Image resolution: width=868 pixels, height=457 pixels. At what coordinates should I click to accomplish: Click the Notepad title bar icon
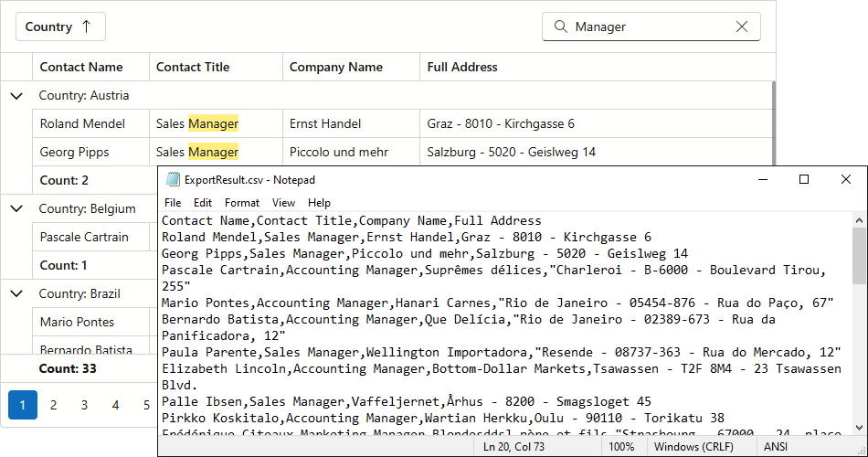coord(174,179)
